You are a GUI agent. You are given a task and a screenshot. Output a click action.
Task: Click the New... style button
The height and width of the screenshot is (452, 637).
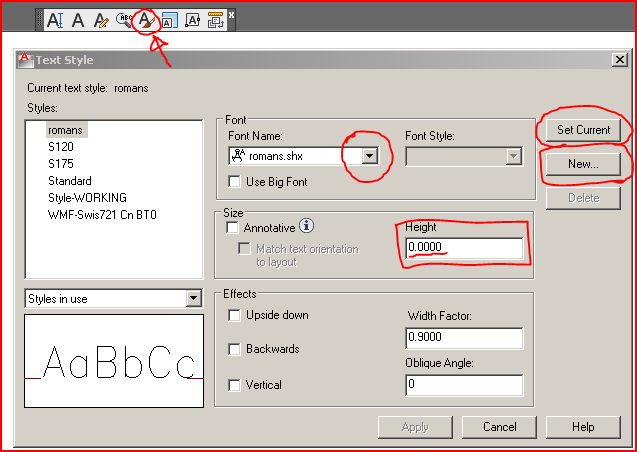(x=583, y=164)
